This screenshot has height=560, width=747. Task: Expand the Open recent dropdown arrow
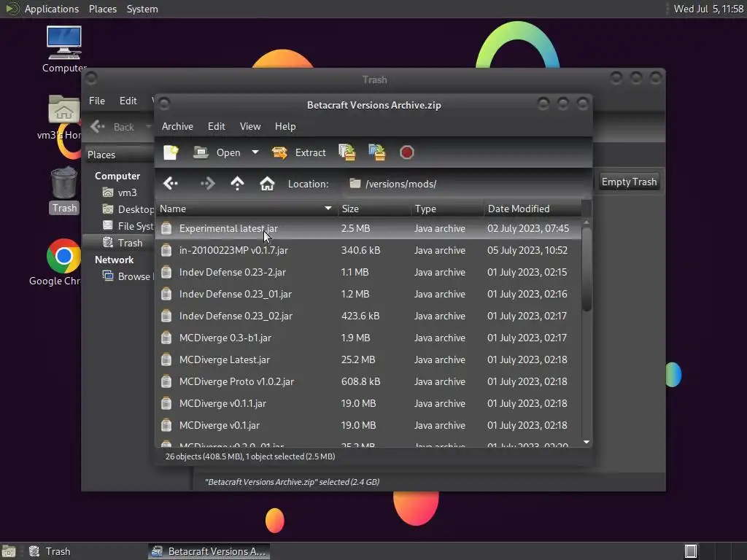point(255,152)
